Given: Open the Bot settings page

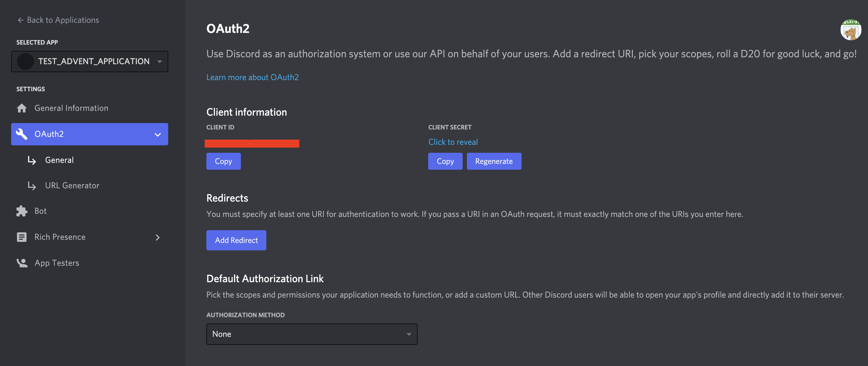Looking at the screenshot, I should tap(40, 211).
